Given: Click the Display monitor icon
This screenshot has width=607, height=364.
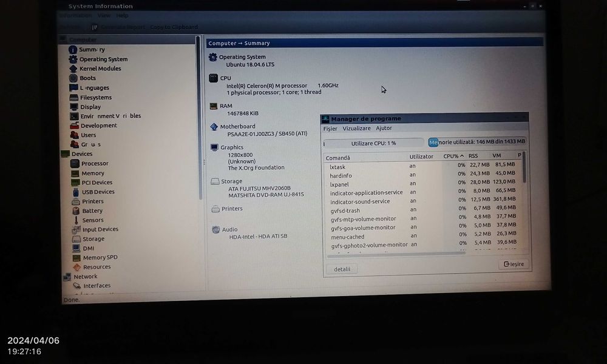Looking at the screenshot, I should click(x=74, y=107).
